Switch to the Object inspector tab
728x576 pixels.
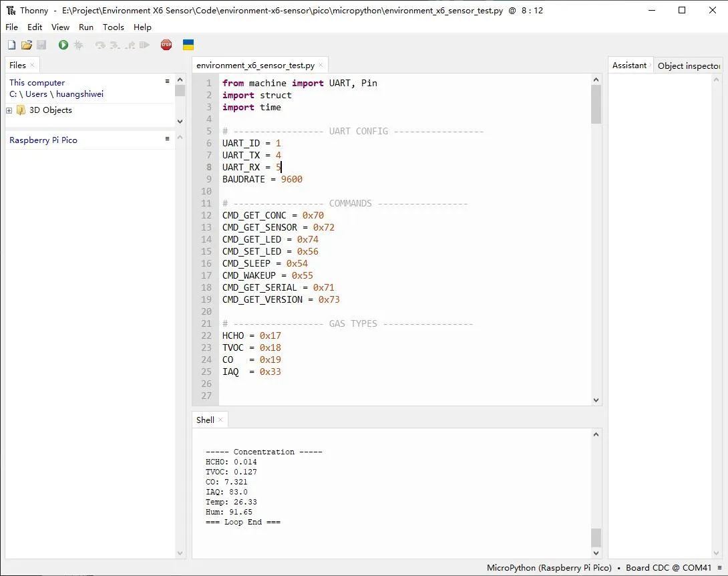[689, 65]
